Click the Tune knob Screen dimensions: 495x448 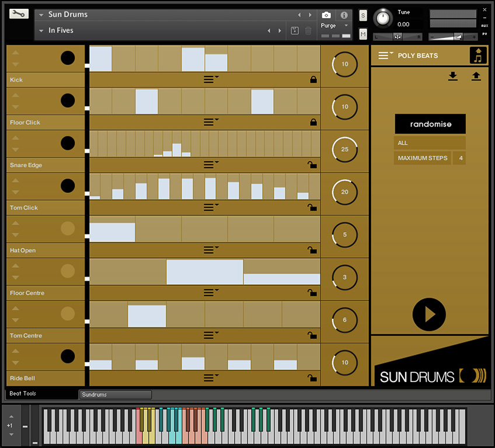(x=383, y=18)
